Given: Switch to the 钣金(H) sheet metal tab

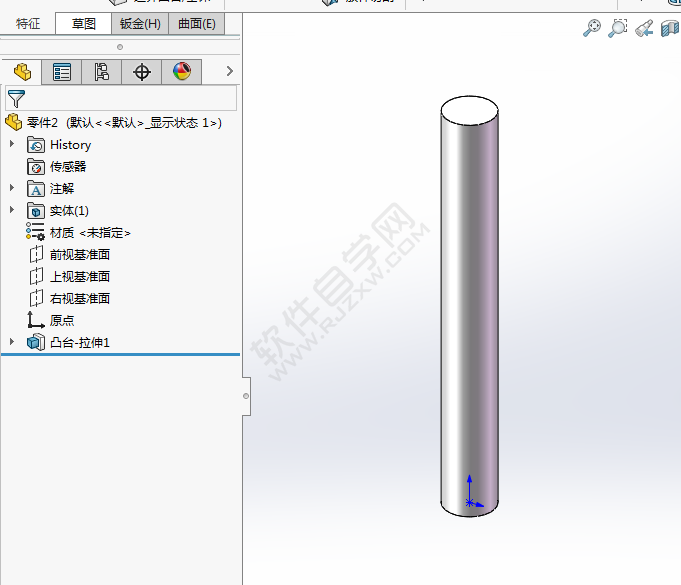Looking at the screenshot, I should [x=140, y=23].
